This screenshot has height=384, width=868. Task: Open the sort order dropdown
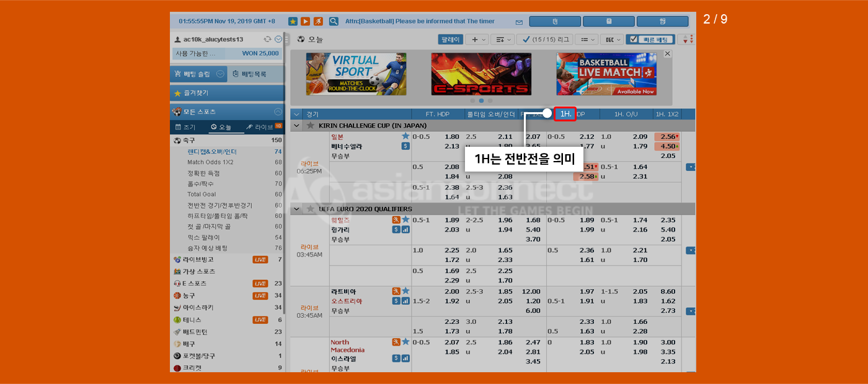[x=502, y=39]
